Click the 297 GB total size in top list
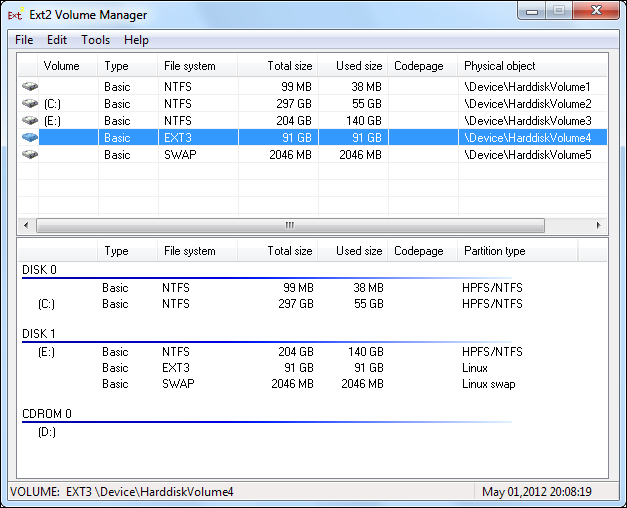The width and height of the screenshot is (627, 508). 294,104
